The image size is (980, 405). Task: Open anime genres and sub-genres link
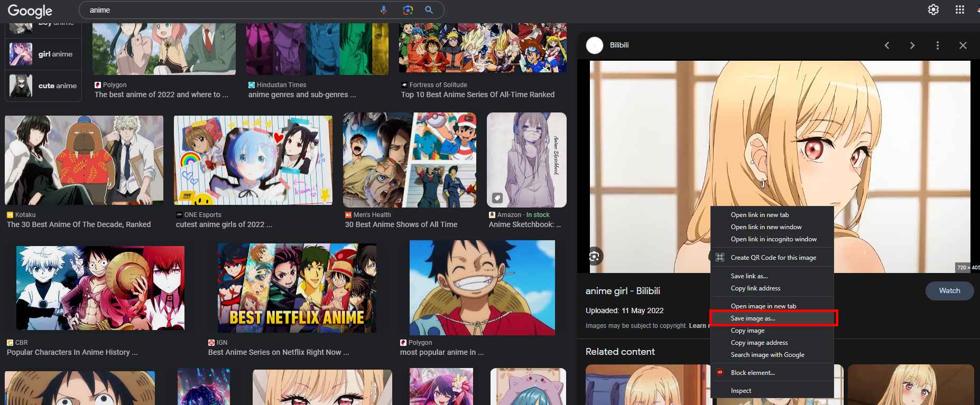[x=302, y=95]
